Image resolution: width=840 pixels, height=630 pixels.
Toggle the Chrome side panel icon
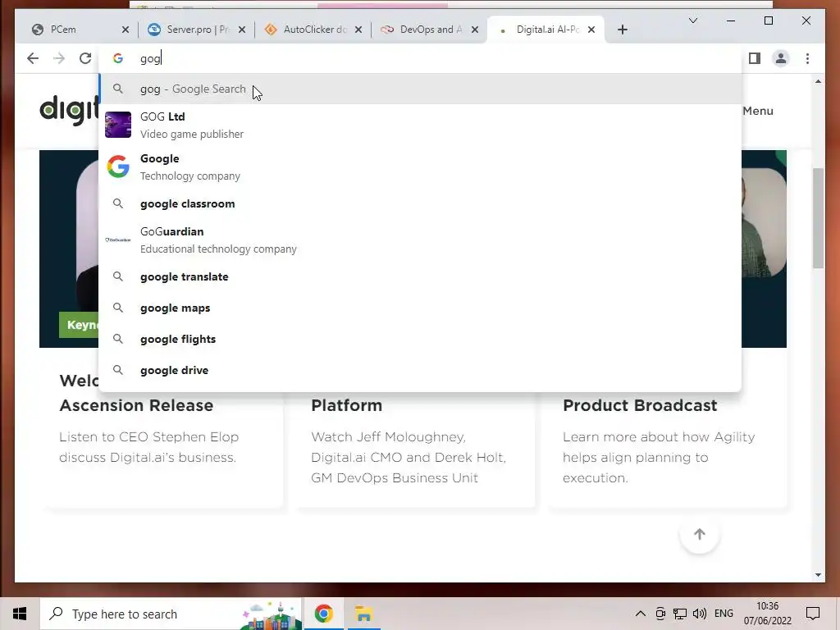(755, 58)
